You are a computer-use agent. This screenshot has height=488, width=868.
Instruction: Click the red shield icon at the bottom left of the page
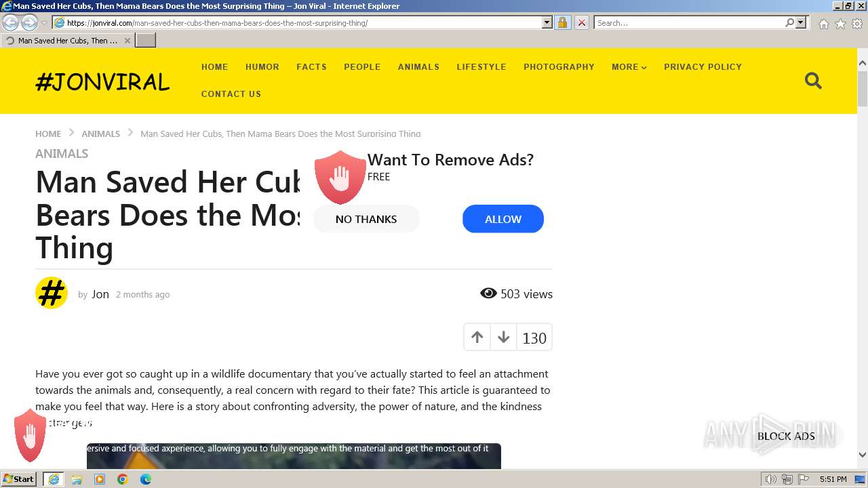pos(30,435)
